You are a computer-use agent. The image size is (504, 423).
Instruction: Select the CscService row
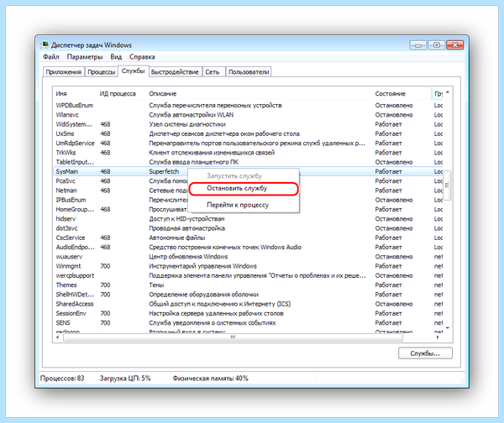pyautogui.click(x=248, y=238)
